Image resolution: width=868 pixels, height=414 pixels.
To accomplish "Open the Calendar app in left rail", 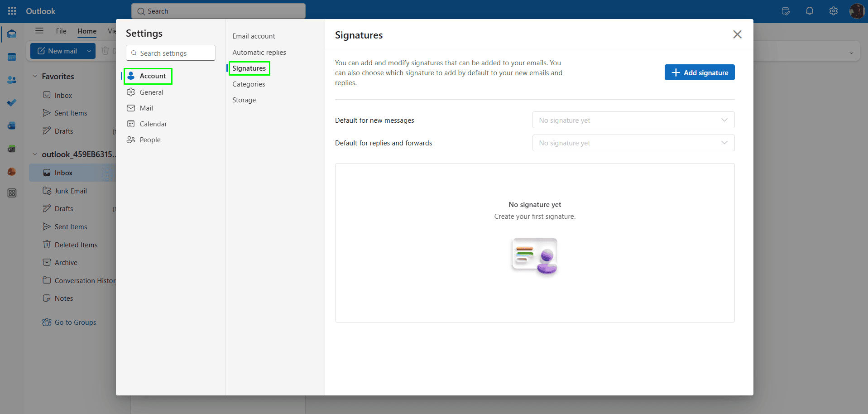I will tap(12, 57).
